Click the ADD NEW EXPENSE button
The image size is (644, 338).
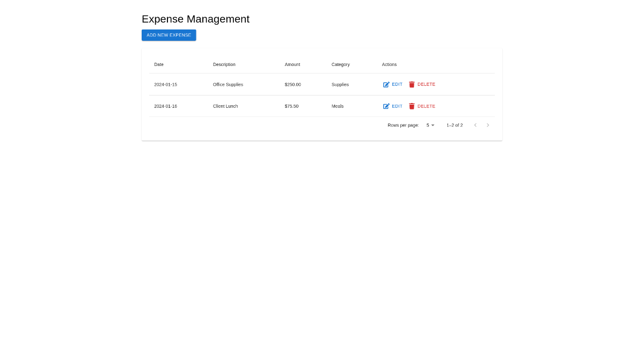(169, 35)
